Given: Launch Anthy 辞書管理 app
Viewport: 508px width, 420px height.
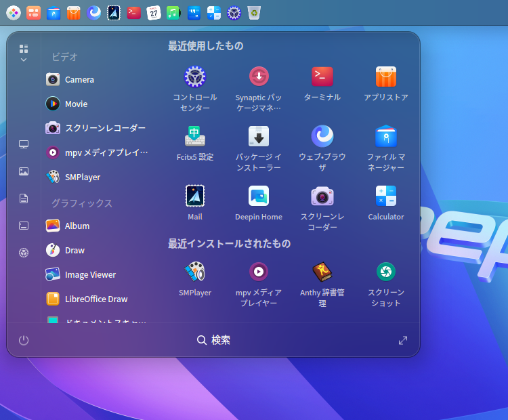Looking at the screenshot, I should tap(322, 272).
